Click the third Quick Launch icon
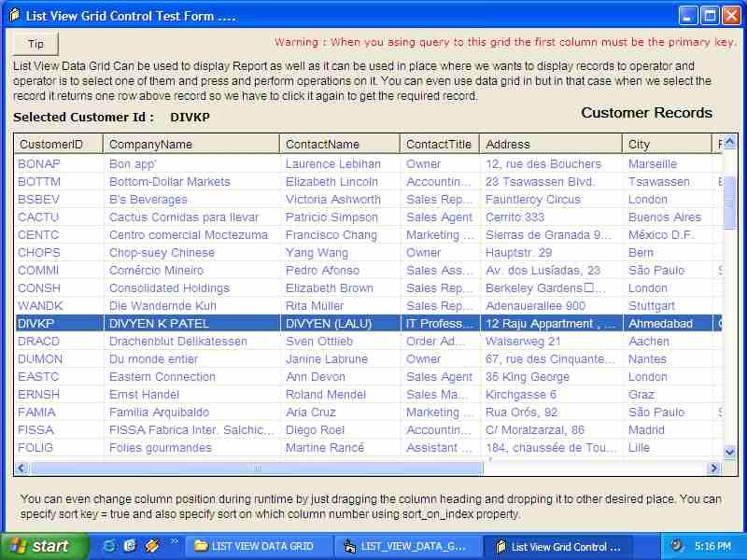Screen dimensions: 747x560 tap(151, 546)
